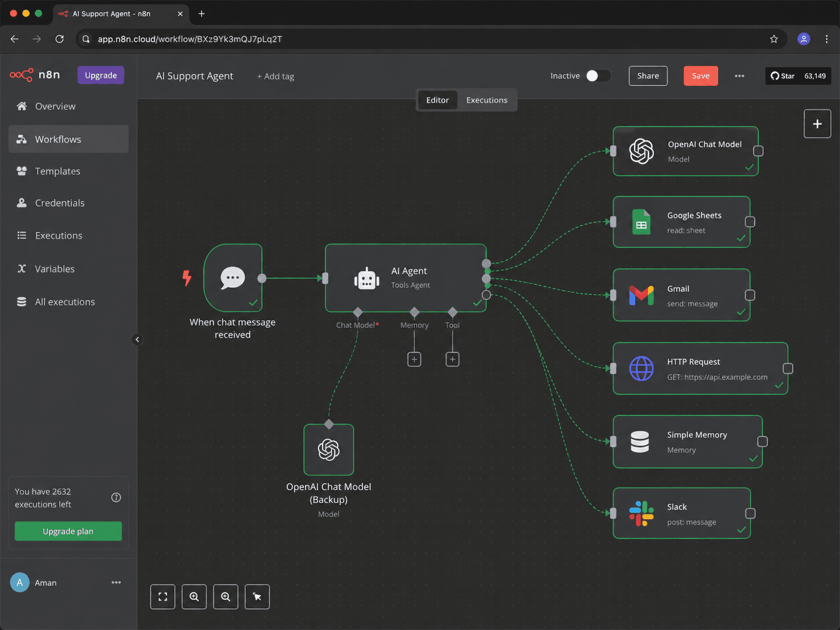Click the add node plus button
The width and height of the screenshot is (840, 630).
[817, 124]
